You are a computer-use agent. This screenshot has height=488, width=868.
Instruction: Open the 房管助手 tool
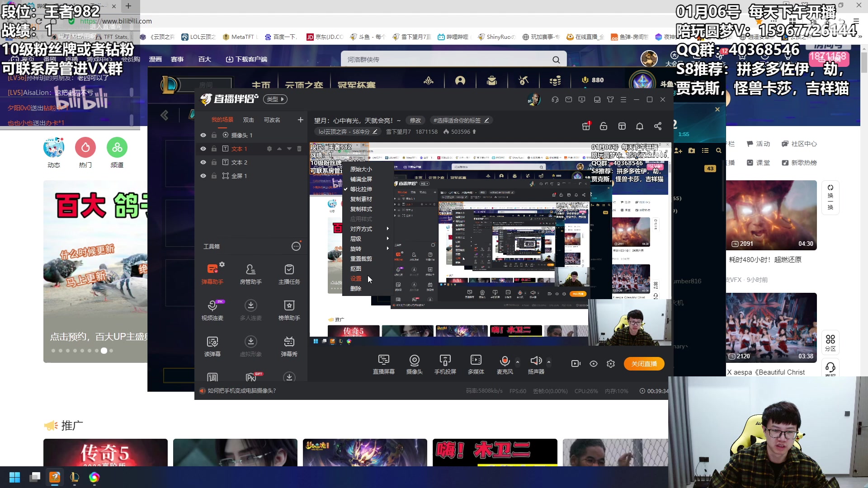click(x=250, y=274)
